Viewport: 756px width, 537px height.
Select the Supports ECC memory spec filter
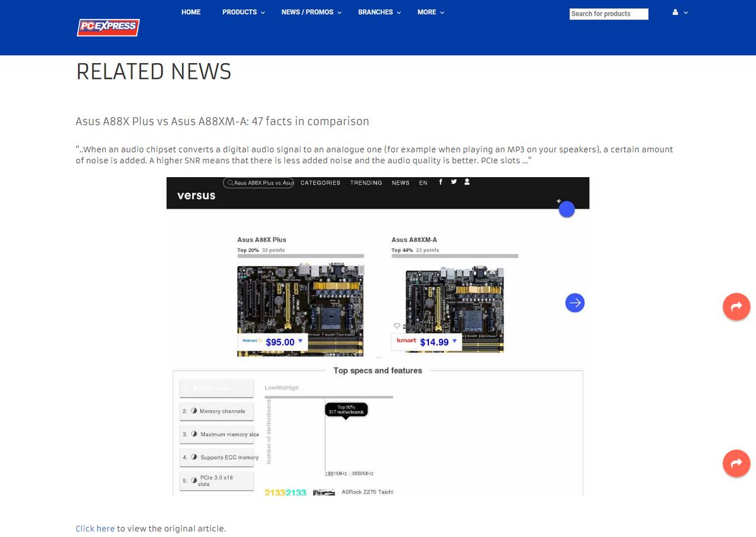pyautogui.click(x=216, y=457)
